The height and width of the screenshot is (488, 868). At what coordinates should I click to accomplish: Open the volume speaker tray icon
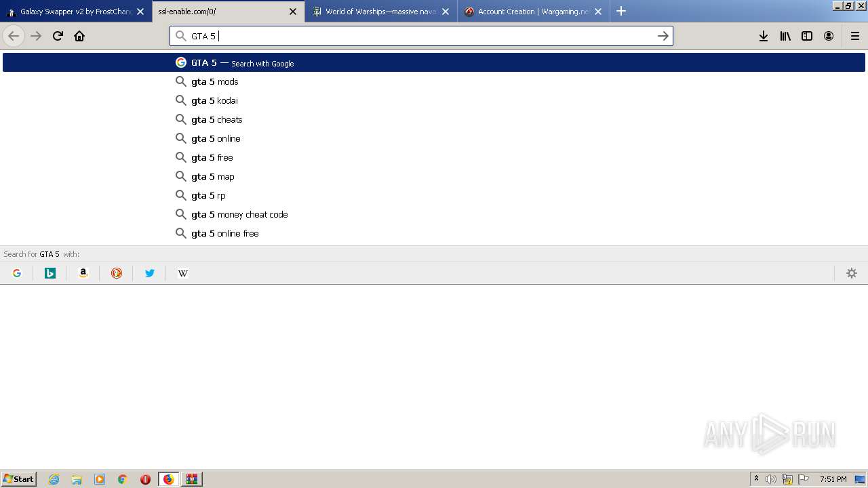[x=771, y=479]
